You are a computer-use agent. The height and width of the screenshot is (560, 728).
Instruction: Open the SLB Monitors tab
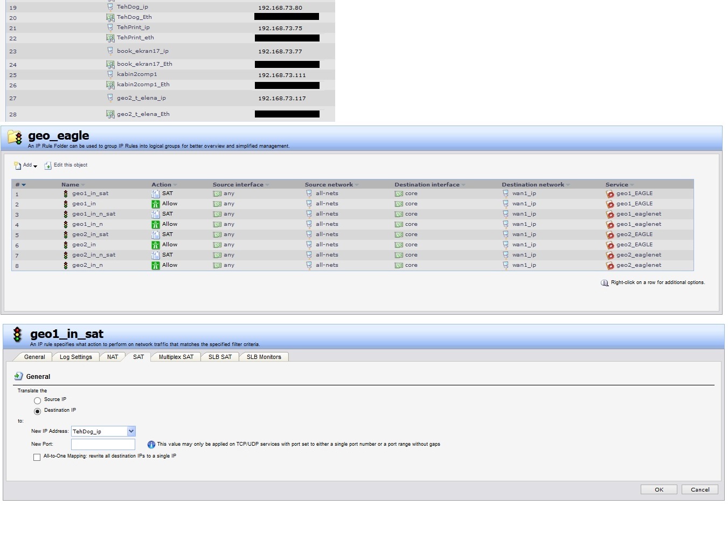264,357
